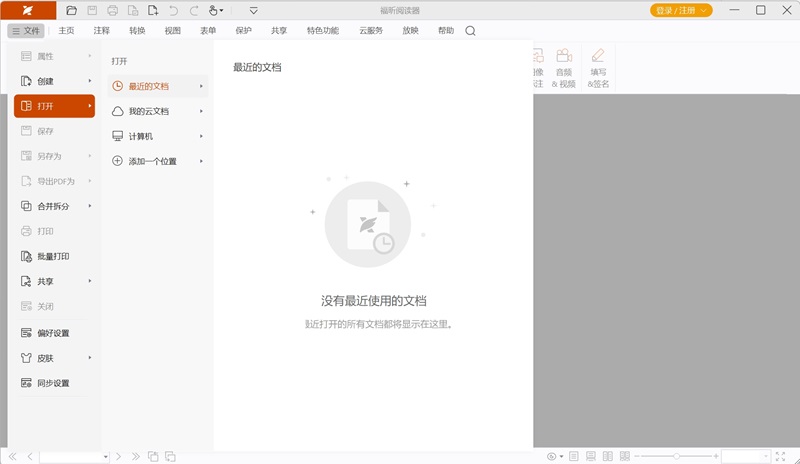
Task: Click the Login / Register (登录/注册) button
Action: pyautogui.click(x=682, y=10)
